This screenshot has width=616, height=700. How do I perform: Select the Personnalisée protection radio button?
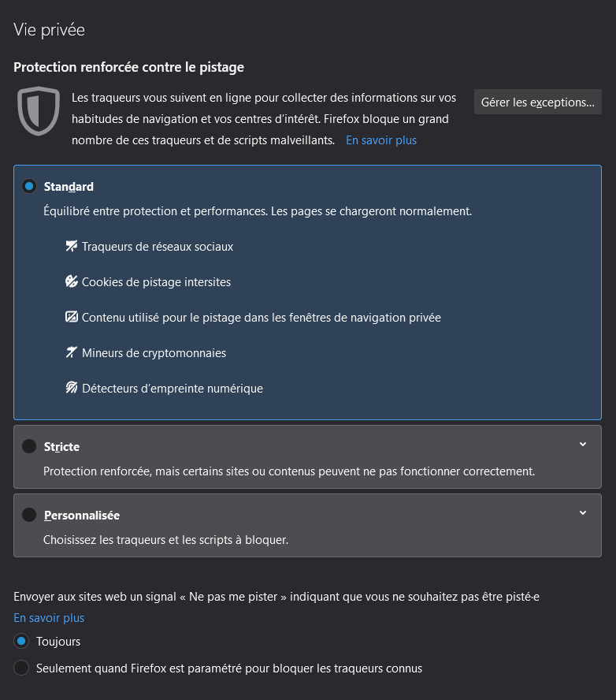(x=29, y=516)
